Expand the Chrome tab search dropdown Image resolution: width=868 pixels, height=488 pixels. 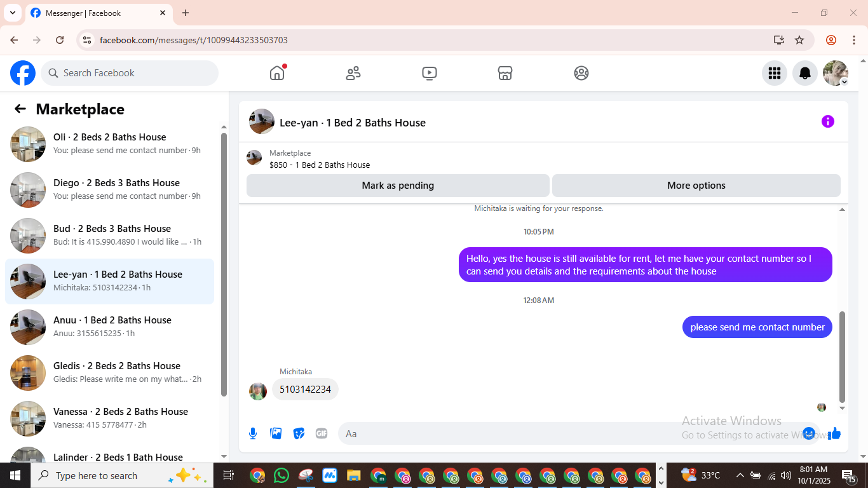point(12,13)
